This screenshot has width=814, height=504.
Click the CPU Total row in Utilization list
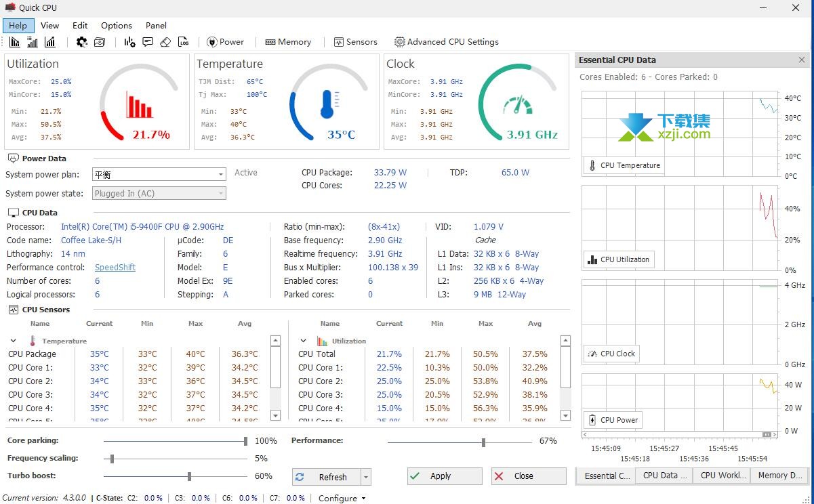[x=428, y=354]
